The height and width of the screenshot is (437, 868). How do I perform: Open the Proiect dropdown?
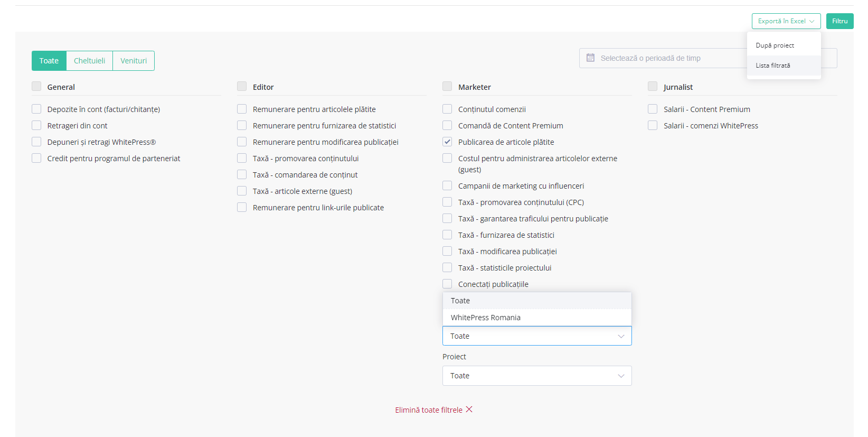click(537, 376)
